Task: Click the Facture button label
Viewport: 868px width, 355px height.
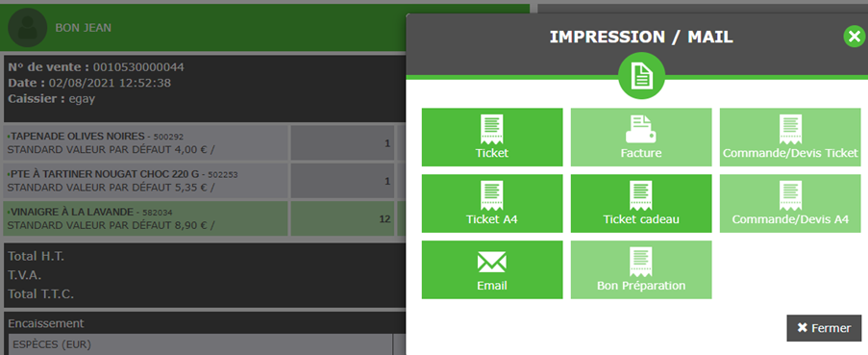Action: coord(641,153)
